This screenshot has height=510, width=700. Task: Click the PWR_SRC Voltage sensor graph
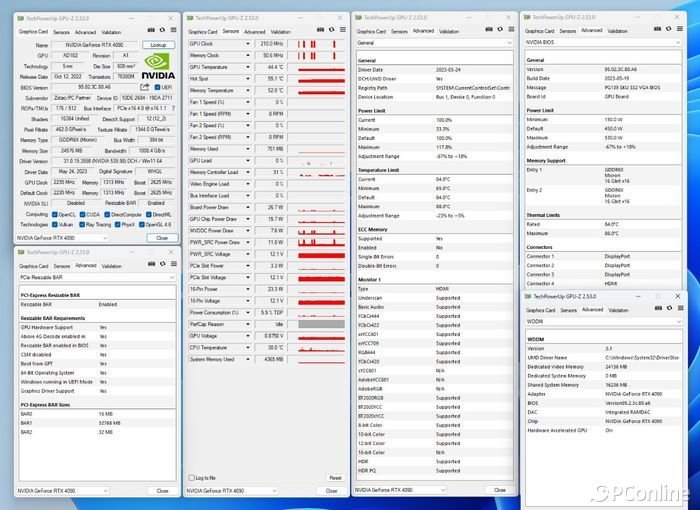[316, 254]
